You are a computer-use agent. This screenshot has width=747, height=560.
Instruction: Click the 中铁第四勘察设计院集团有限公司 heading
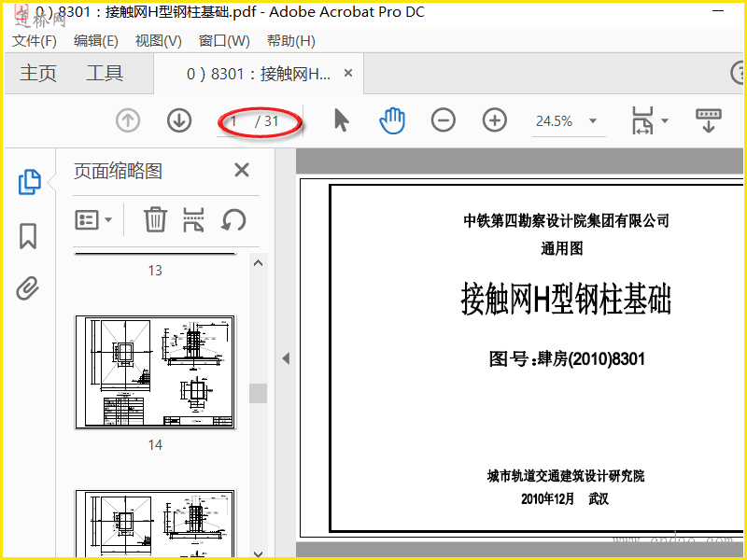[567, 220]
